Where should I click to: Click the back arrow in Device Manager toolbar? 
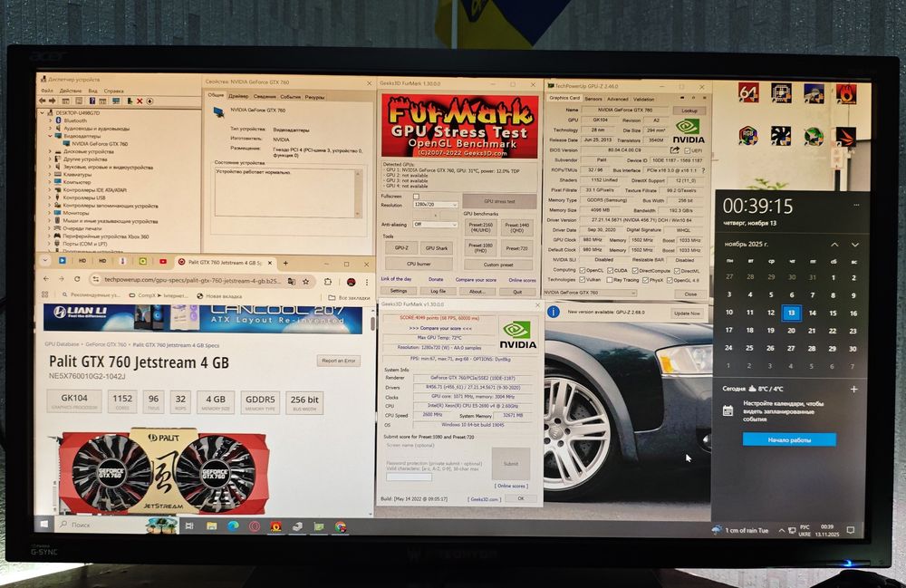43,101
